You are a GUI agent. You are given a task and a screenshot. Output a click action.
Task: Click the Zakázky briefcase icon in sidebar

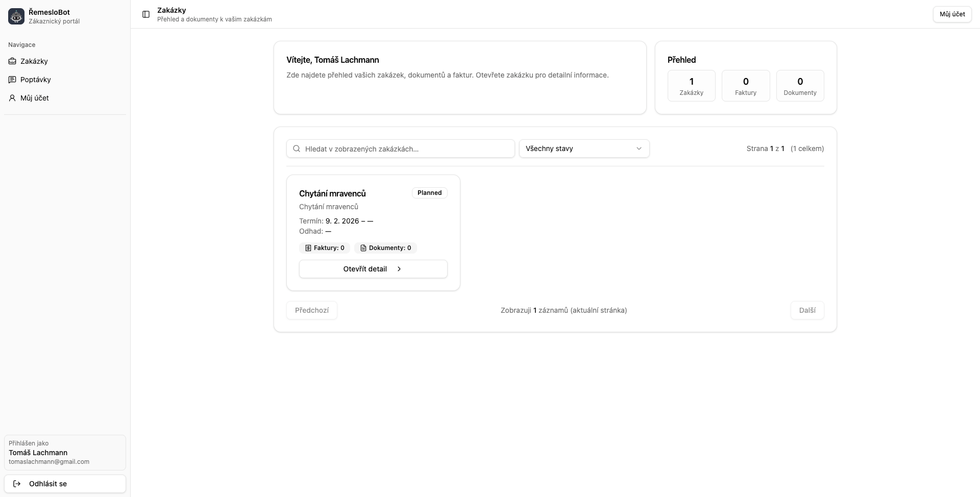pos(12,61)
